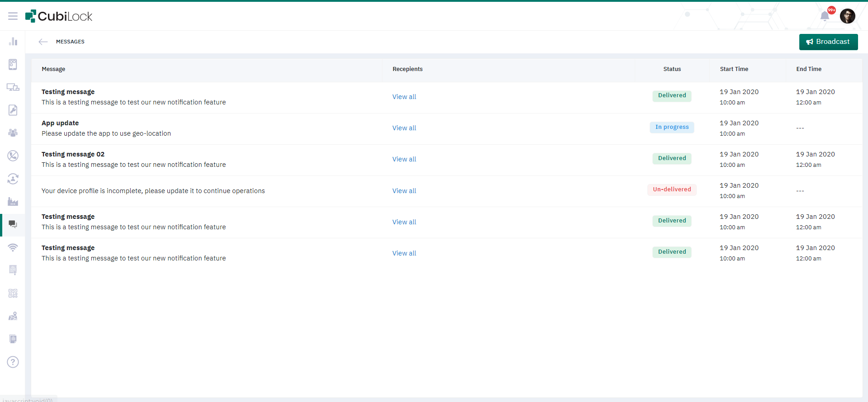
Task: Open the dashboard bar chart icon
Action: 13,42
